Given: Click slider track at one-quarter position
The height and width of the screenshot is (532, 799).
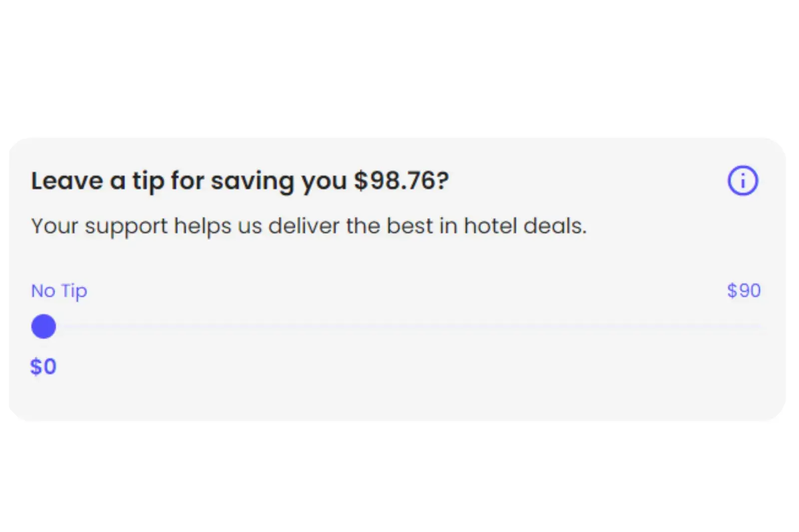Looking at the screenshot, I should click(x=222, y=327).
